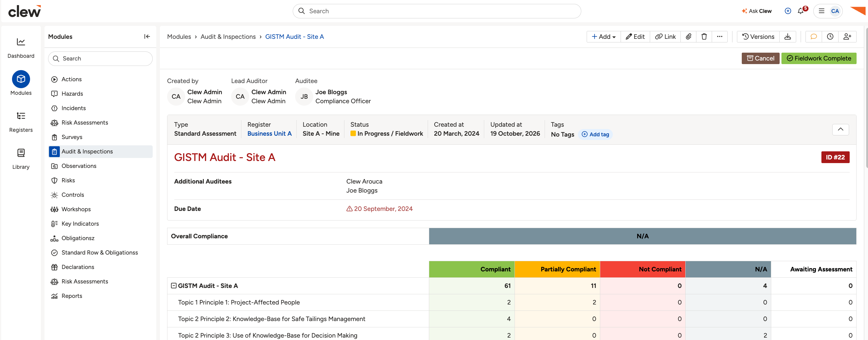
Task: Open the more options ellipsis menu
Action: point(720,36)
